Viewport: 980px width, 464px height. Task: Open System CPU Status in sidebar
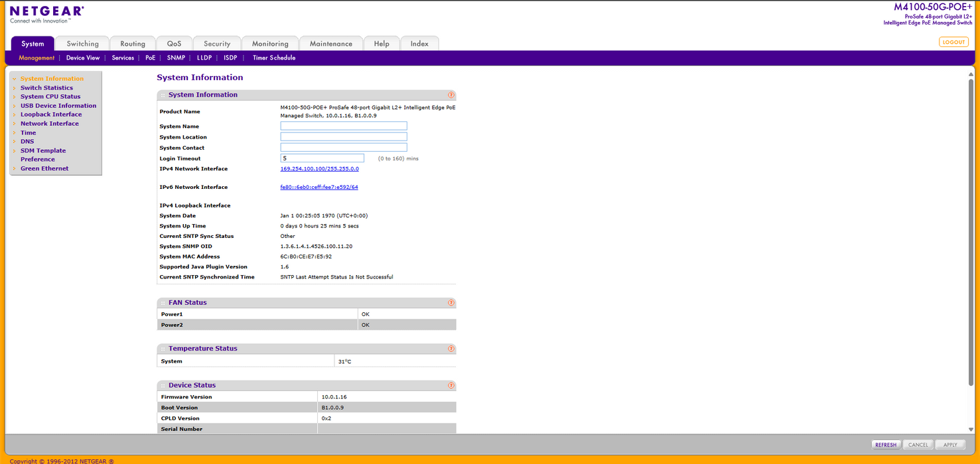pyautogui.click(x=50, y=97)
